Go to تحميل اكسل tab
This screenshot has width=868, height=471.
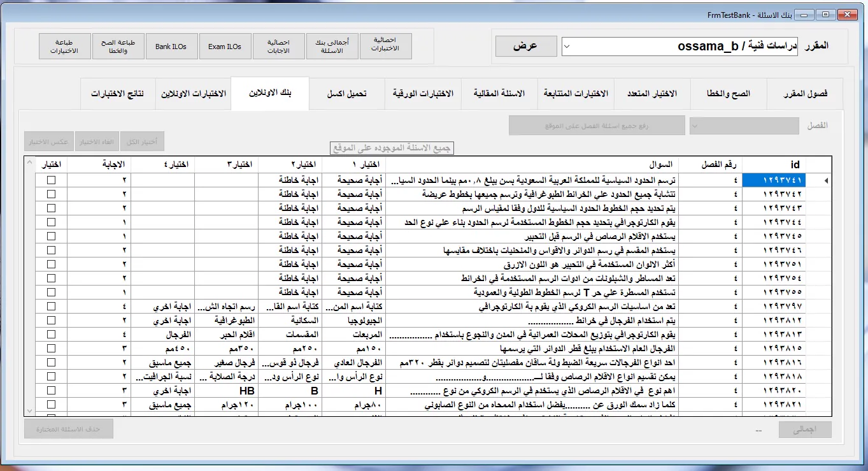pyautogui.click(x=347, y=94)
